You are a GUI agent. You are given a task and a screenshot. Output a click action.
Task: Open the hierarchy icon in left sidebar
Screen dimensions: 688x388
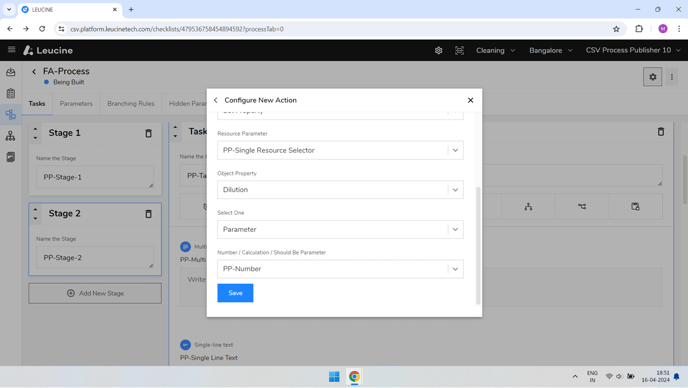[x=11, y=136]
